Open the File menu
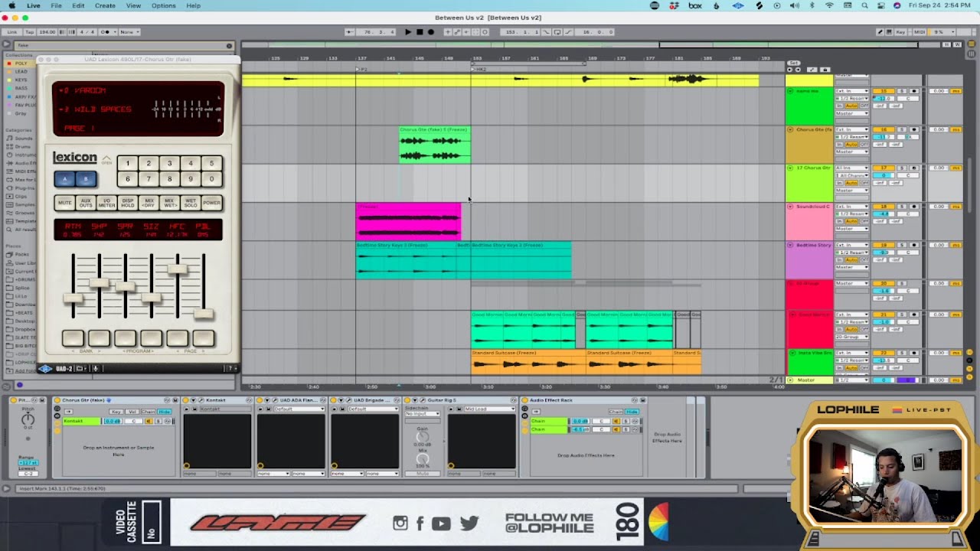This screenshot has width=980, height=551. point(56,5)
